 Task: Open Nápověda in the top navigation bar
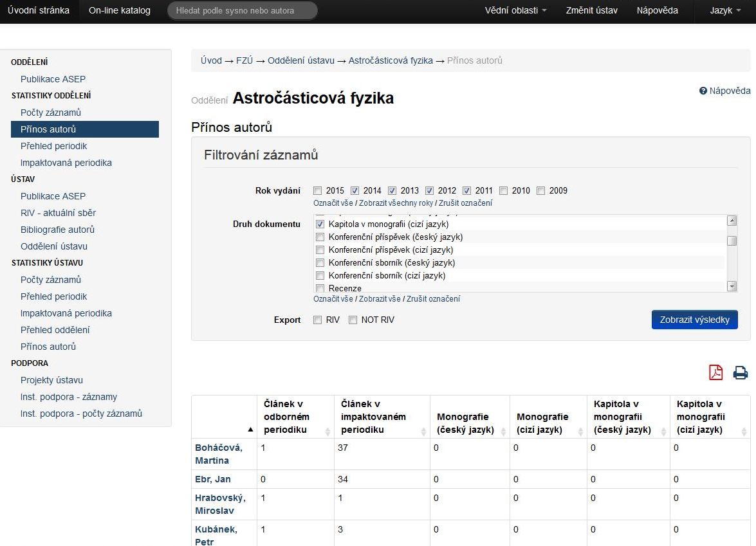tap(657, 10)
